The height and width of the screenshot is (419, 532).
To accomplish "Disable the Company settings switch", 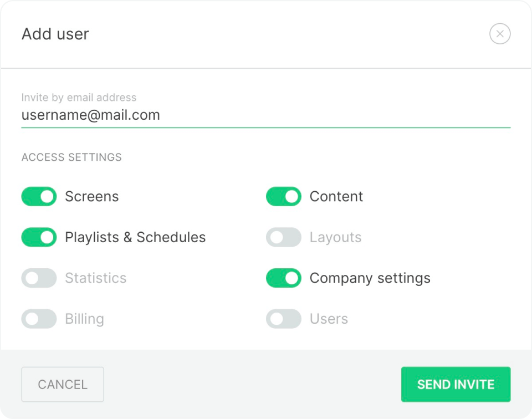I will pyautogui.click(x=284, y=278).
